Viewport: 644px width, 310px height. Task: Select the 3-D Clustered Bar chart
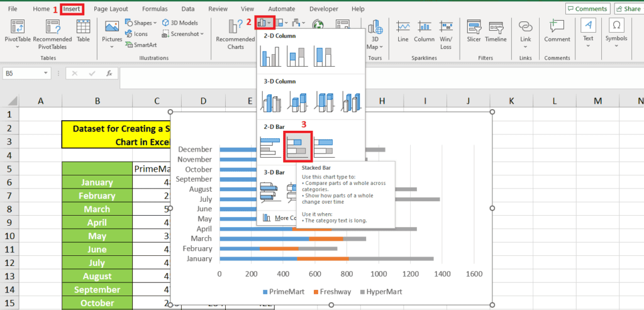point(270,191)
